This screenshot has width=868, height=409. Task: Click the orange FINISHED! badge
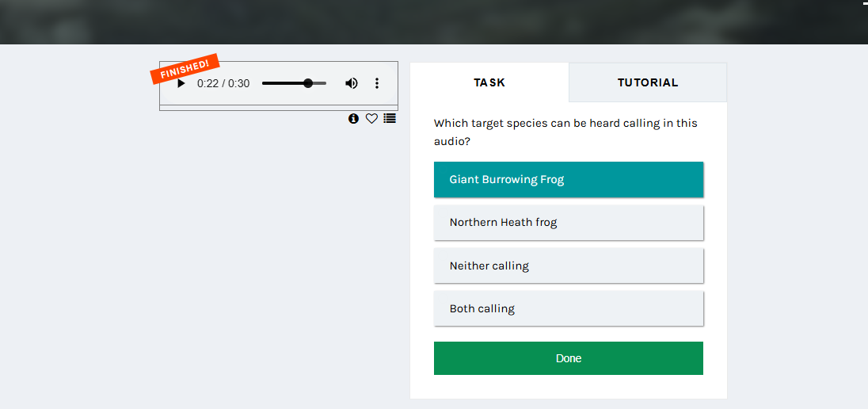[x=185, y=69]
